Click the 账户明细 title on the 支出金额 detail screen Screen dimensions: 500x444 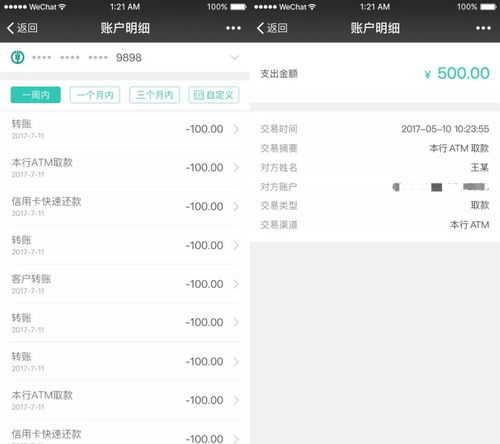coord(375,28)
